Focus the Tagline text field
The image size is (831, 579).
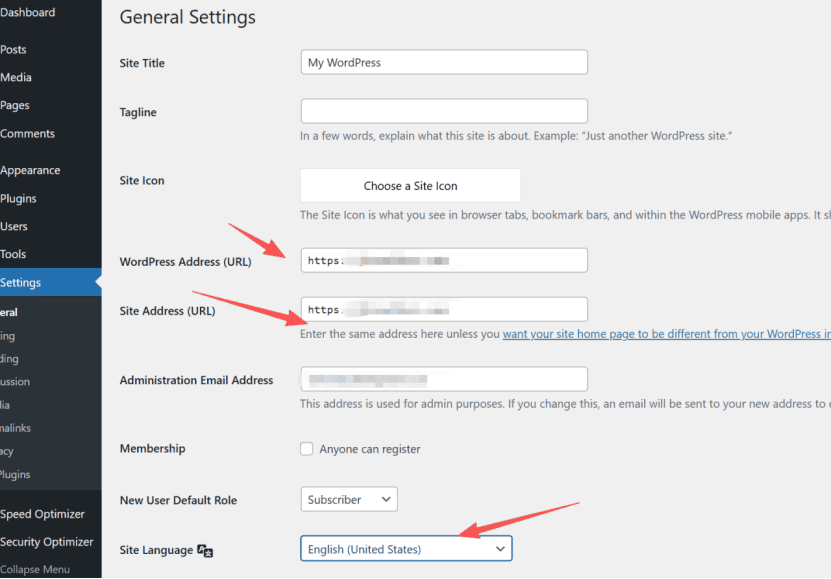tap(444, 111)
